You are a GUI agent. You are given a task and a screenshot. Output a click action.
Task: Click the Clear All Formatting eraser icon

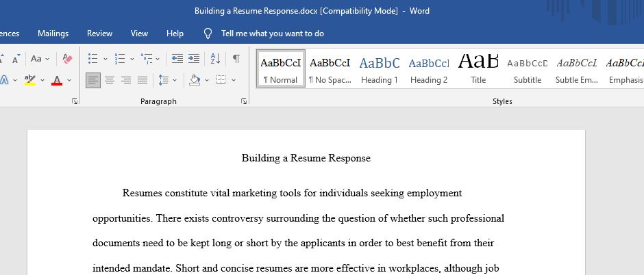pos(68,59)
